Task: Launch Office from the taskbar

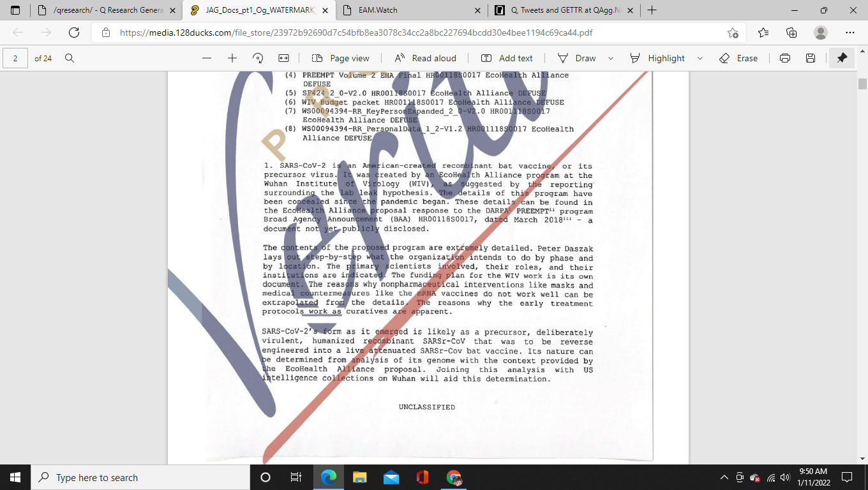Action: point(422,477)
